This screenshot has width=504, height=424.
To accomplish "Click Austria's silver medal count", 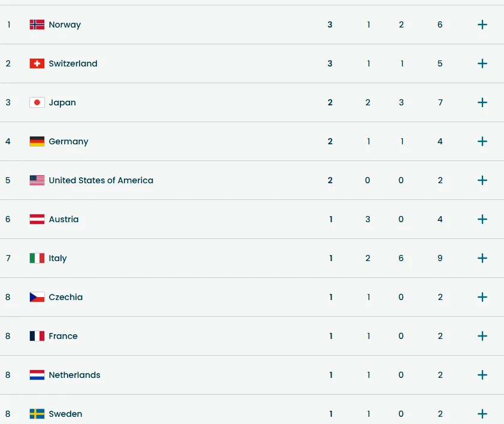I will [368, 219].
